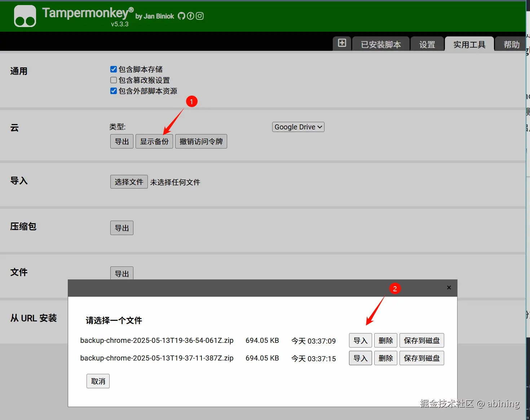Click the by Jan Biniok author text
The height and width of the screenshot is (420, 530).
[x=155, y=16]
